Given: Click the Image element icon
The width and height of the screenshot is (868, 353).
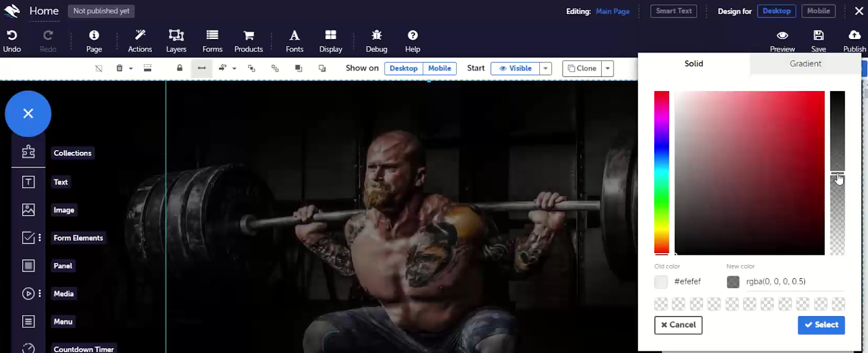Looking at the screenshot, I should (28, 210).
